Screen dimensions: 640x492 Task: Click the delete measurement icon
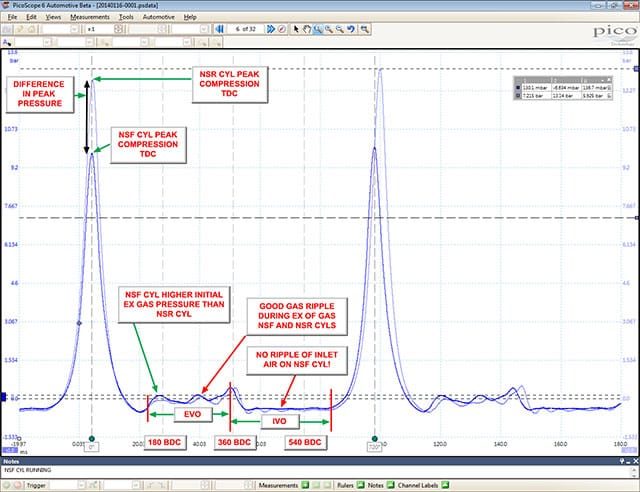[327, 485]
